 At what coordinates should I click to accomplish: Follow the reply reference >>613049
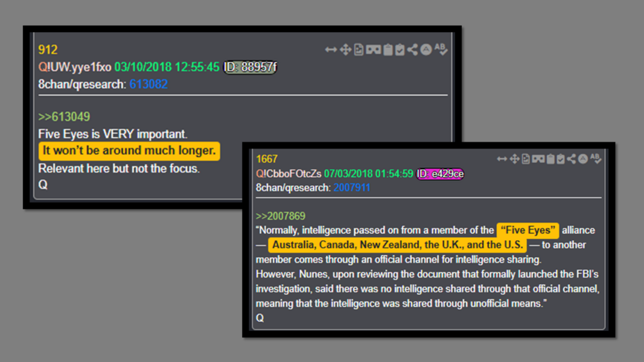tap(64, 116)
